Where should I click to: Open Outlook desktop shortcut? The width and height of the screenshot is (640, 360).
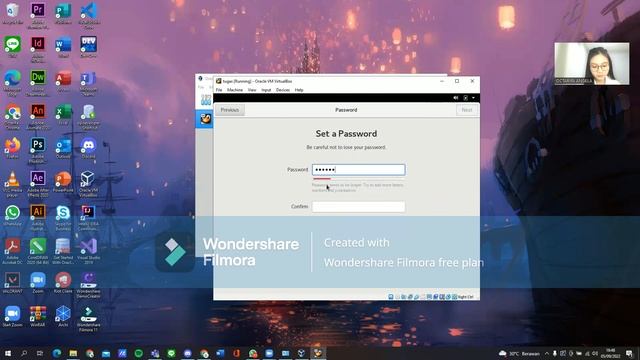pos(63,148)
